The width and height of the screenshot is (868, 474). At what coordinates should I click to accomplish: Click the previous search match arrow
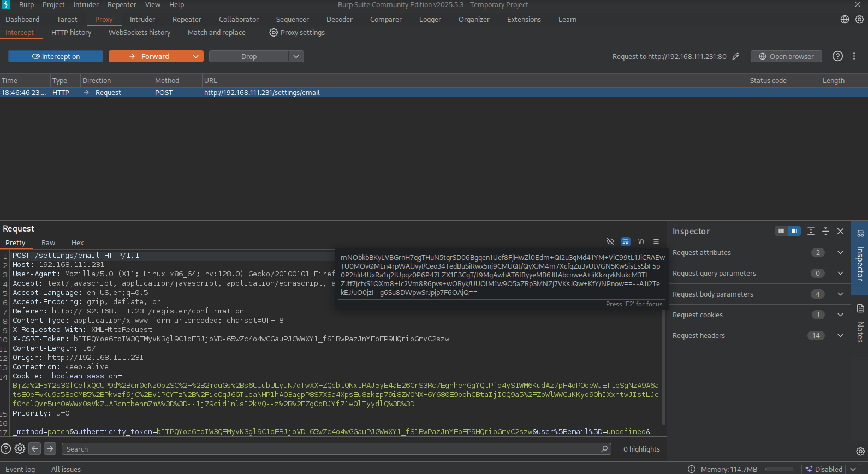pos(35,448)
